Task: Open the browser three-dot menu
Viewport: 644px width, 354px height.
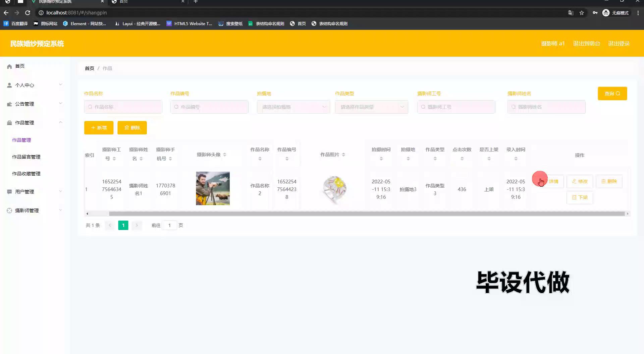Action: click(638, 13)
